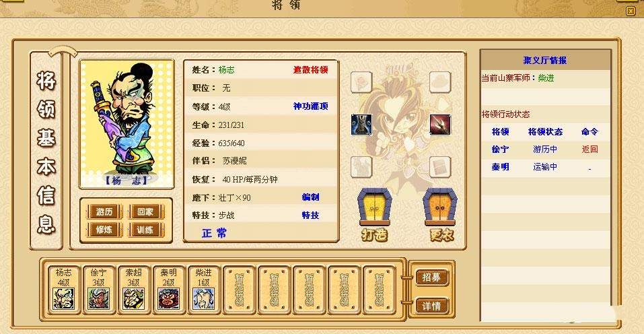Click the 修炼 cultivate button
This screenshot has height=334, width=644.
coord(104,230)
